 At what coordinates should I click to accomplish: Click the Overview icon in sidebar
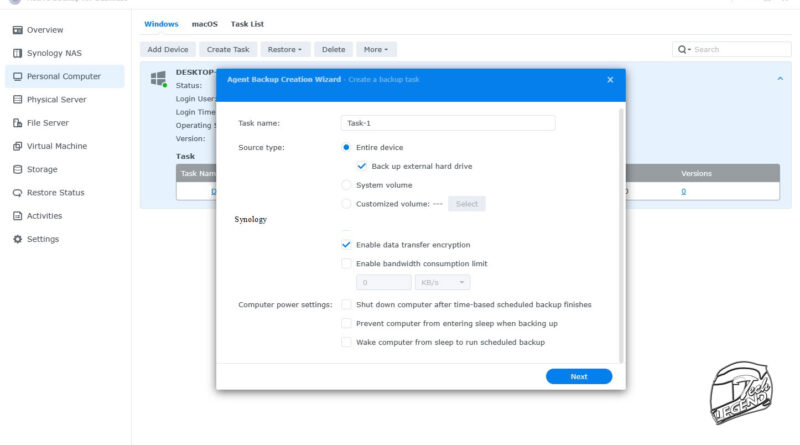[x=17, y=30]
